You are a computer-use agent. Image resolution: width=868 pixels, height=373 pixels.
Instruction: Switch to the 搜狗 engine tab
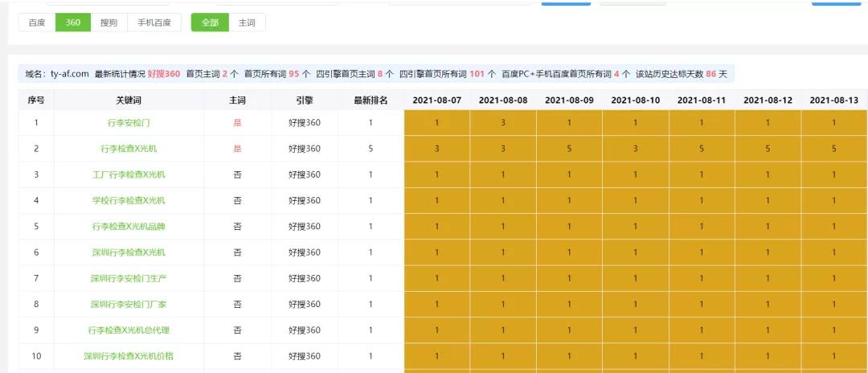pos(108,23)
